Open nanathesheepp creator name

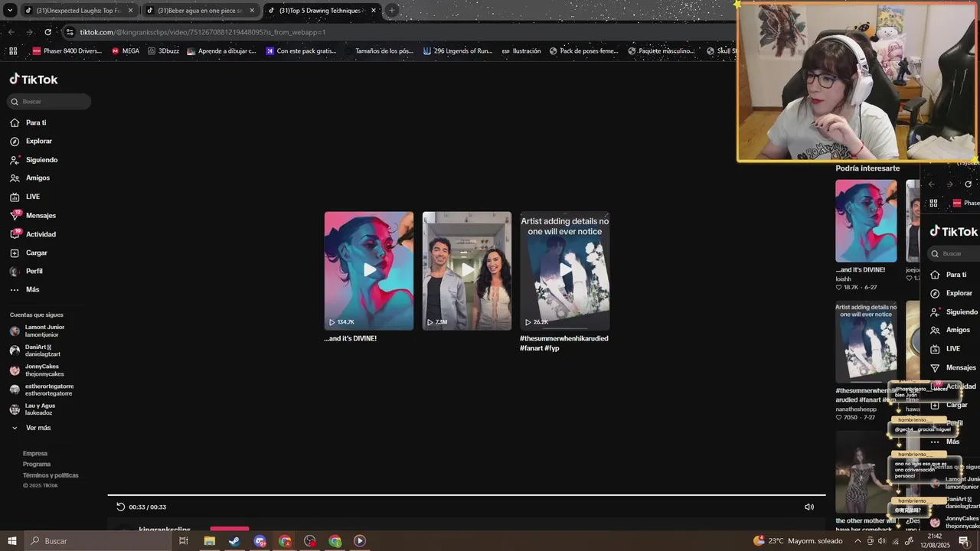tap(856, 409)
